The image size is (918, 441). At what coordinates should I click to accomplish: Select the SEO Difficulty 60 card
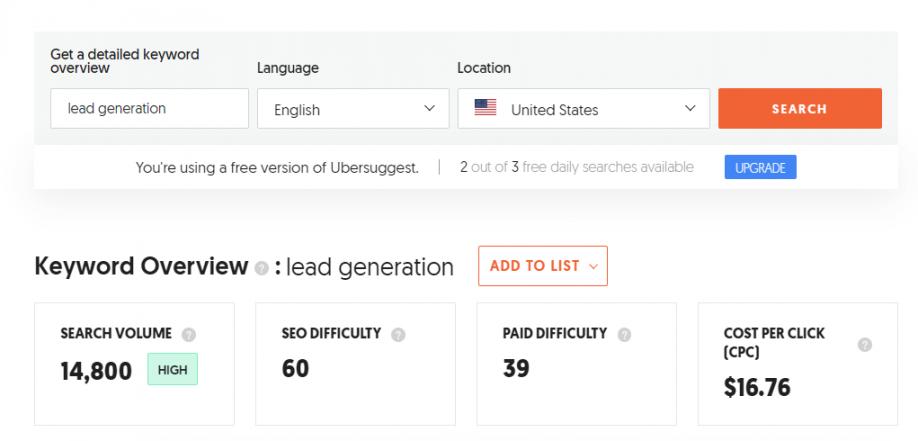click(355, 365)
